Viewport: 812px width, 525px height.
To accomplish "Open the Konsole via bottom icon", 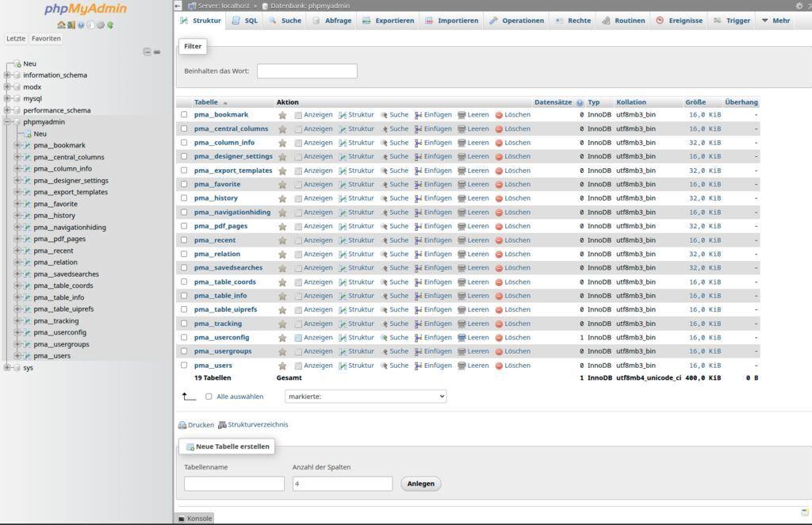I will point(183,519).
